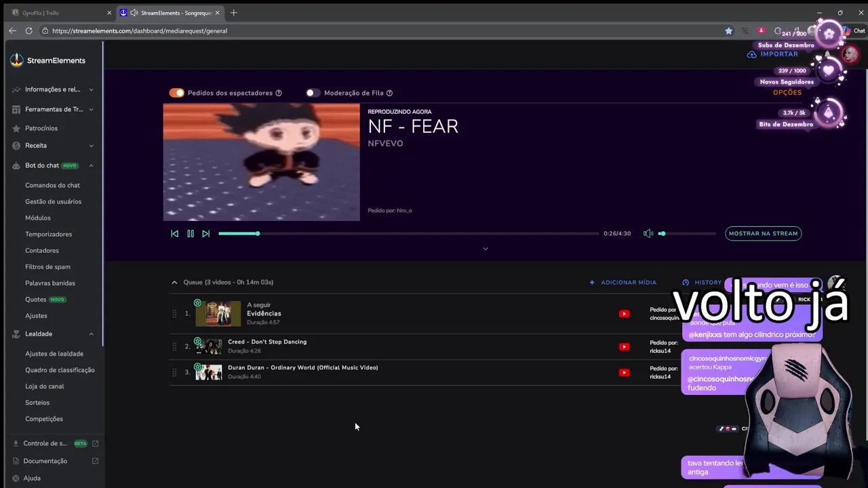
Task: Click help icon next to Moderação de Fila
Action: pyautogui.click(x=389, y=93)
